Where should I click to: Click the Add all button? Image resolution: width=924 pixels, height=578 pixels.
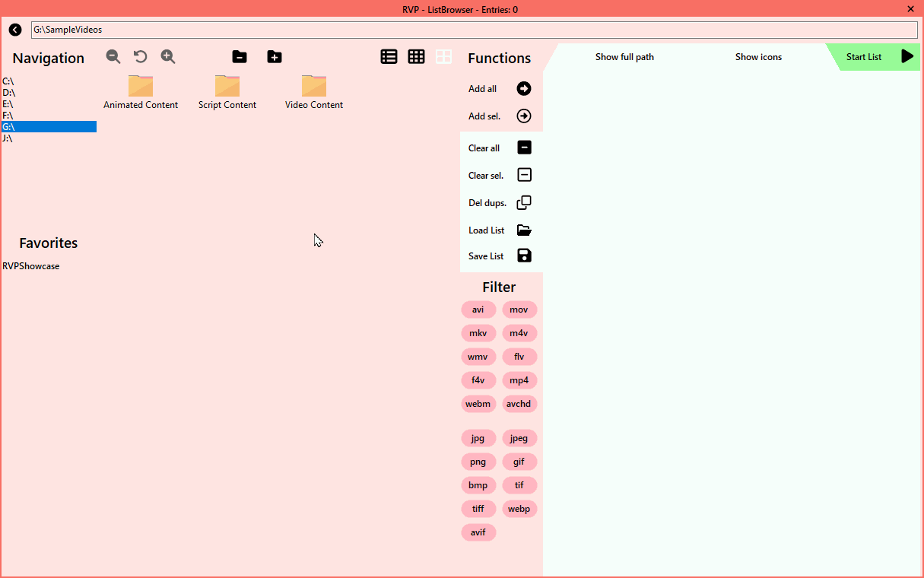(x=500, y=89)
